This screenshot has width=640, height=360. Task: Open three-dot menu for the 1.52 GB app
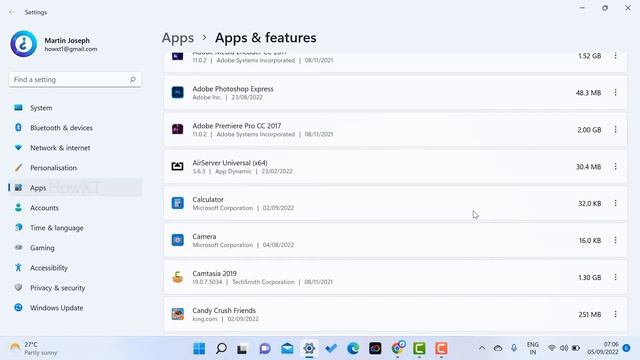click(615, 56)
